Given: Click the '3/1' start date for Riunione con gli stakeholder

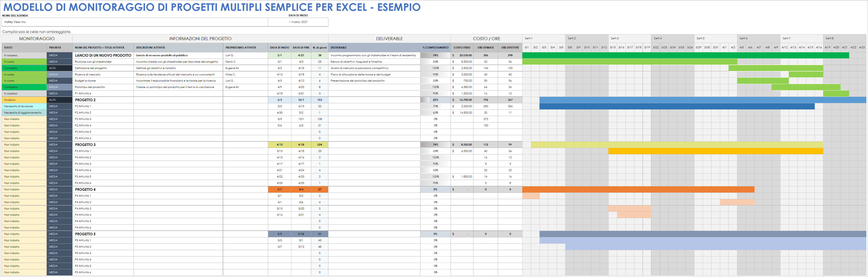Looking at the screenshot, I should [x=279, y=62].
